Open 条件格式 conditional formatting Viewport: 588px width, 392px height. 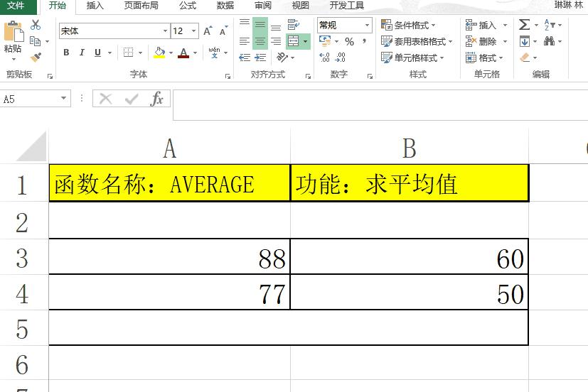[x=408, y=25]
